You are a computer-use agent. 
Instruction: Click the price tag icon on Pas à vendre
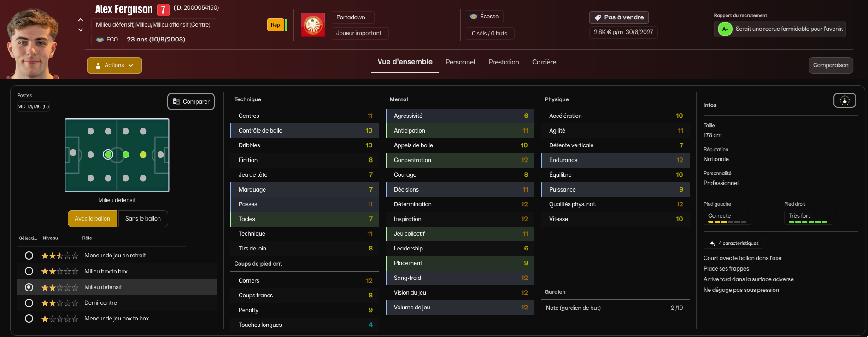(598, 17)
